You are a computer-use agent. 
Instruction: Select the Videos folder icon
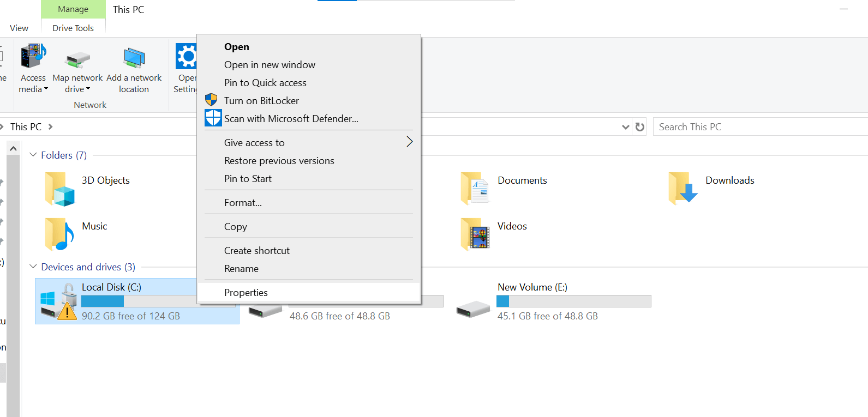475,234
